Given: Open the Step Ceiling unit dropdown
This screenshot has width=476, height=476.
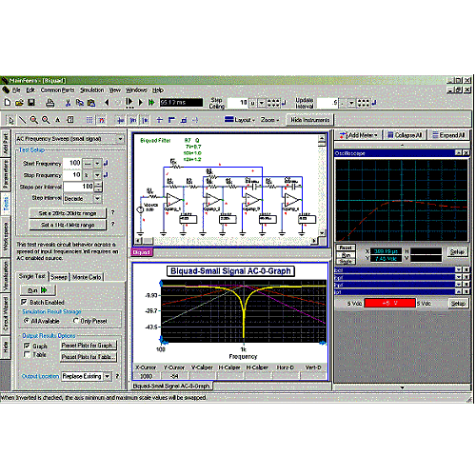Looking at the screenshot, I should [261, 103].
